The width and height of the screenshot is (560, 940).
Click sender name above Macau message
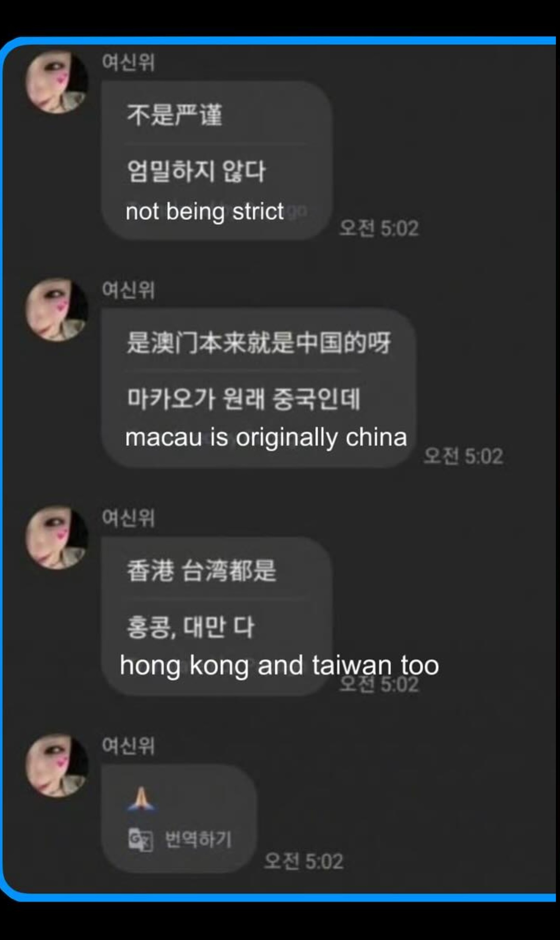click(128, 290)
